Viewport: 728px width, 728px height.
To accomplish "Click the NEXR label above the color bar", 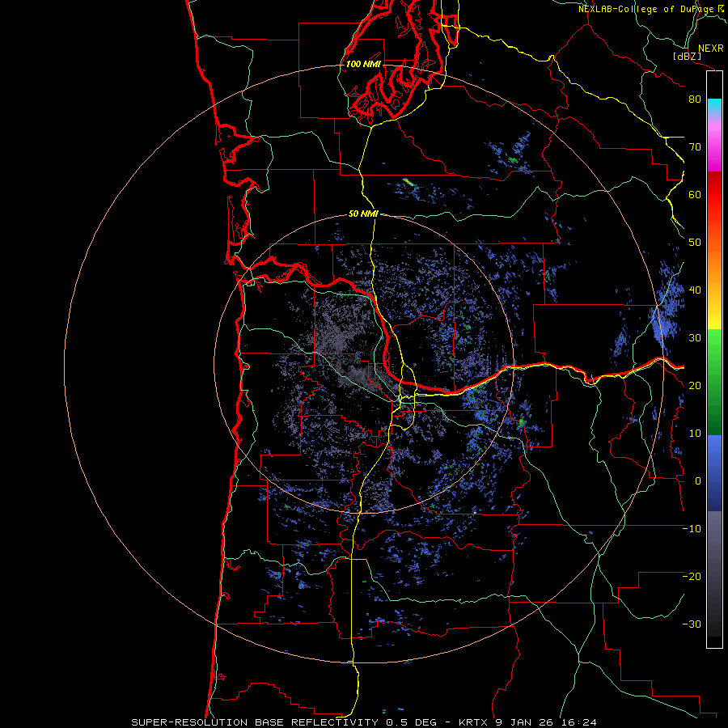I will pyautogui.click(x=710, y=49).
